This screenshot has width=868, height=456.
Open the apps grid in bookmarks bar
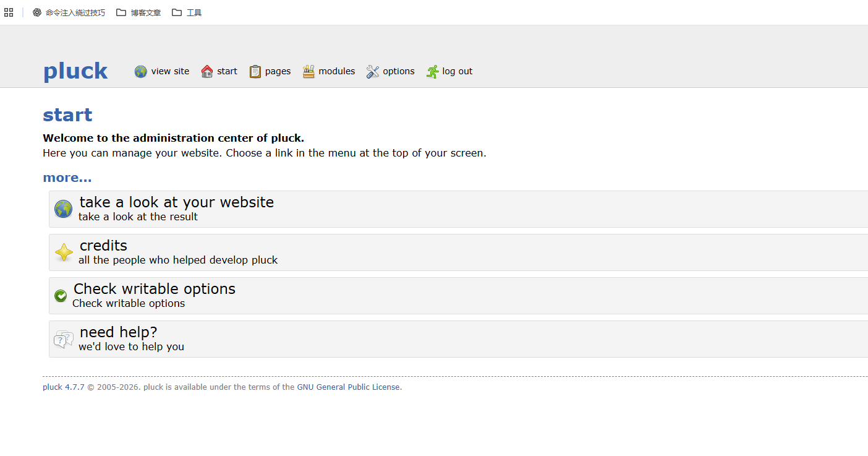(9, 12)
